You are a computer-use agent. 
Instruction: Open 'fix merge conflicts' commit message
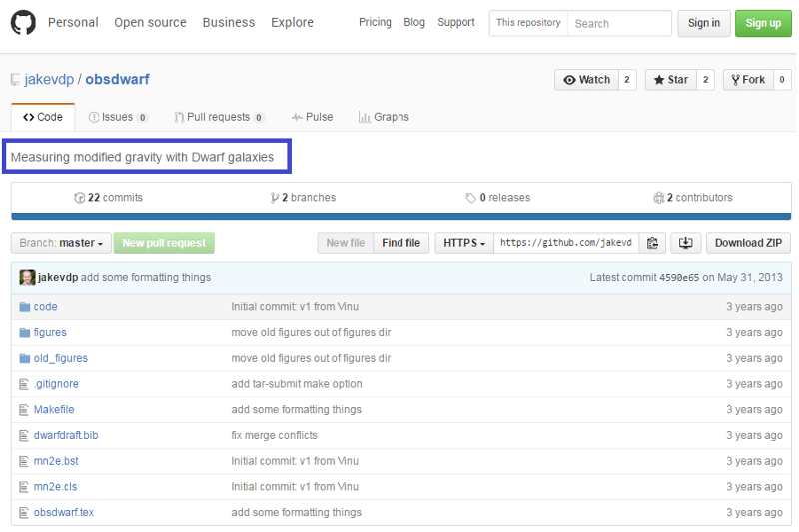point(274,436)
